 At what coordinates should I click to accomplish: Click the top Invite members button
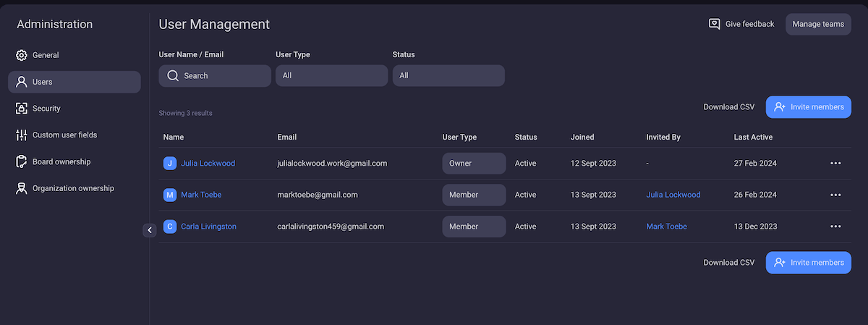click(x=808, y=107)
